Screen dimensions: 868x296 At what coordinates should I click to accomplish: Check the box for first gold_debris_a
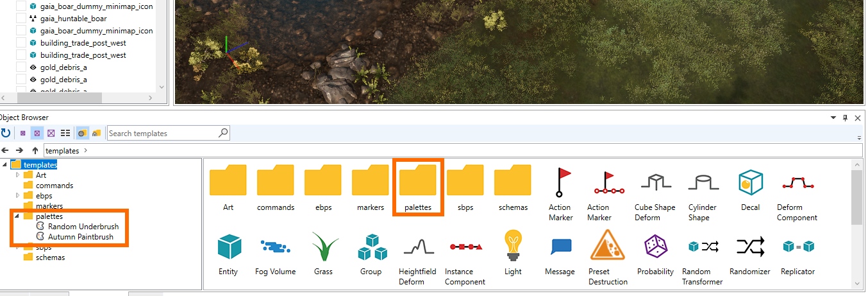(x=21, y=67)
